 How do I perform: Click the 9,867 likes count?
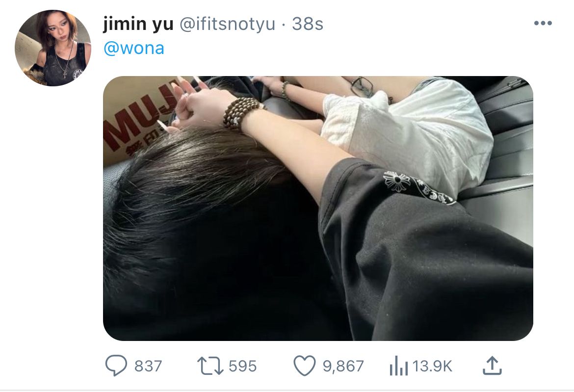pyautogui.click(x=343, y=366)
